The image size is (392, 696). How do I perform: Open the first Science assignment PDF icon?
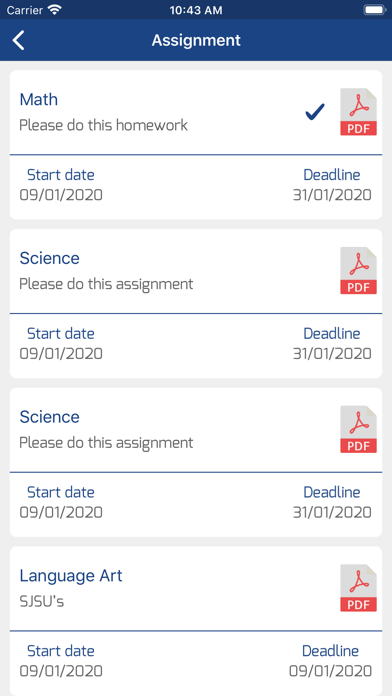(358, 270)
